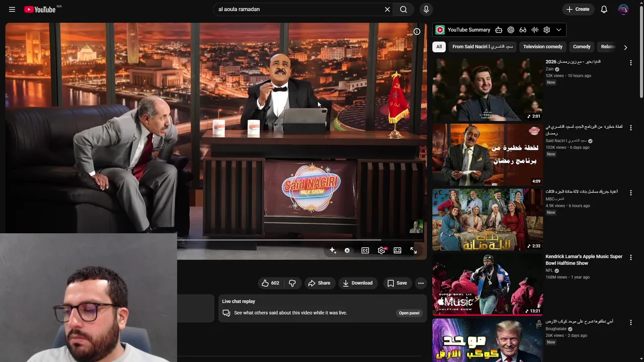Open the Said Naciri 4:09 video thumbnail
This screenshot has width=644, height=362.
[x=488, y=155]
